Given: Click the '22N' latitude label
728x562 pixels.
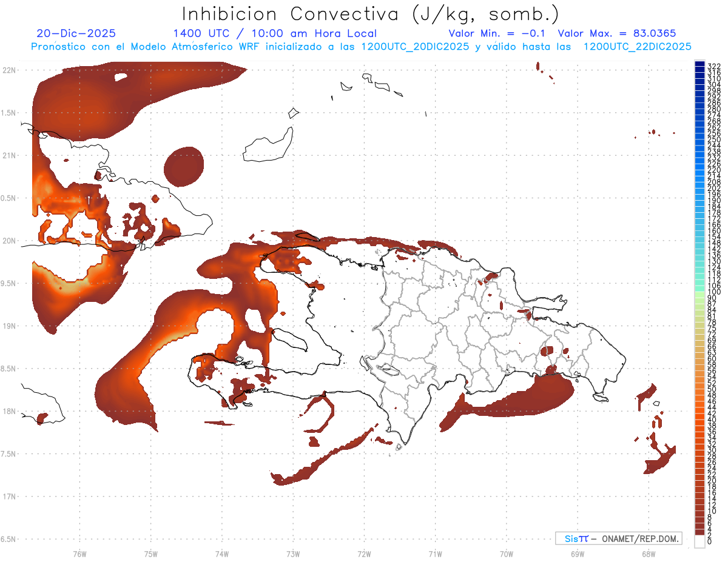Looking at the screenshot, I should tap(9, 70).
